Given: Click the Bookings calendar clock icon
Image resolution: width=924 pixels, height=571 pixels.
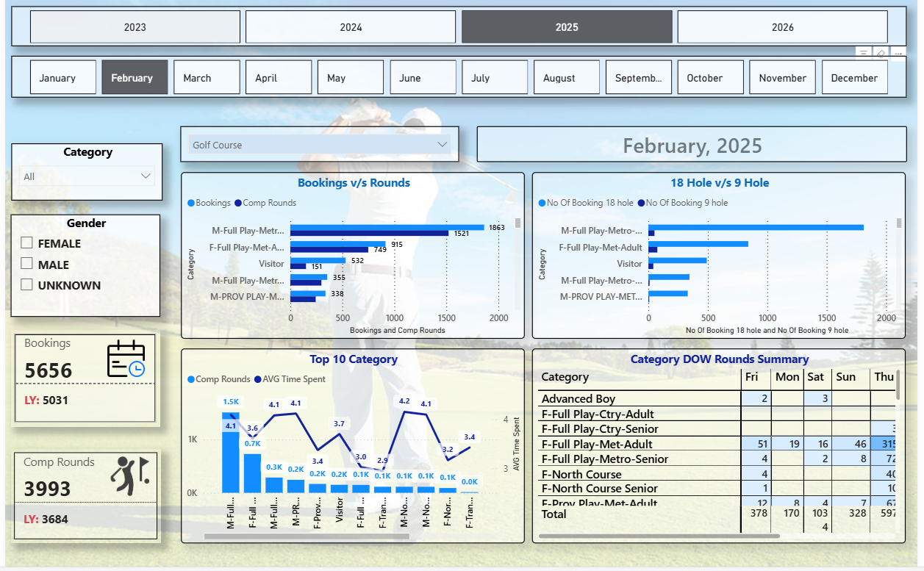Looking at the screenshot, I should pos(126,359).
